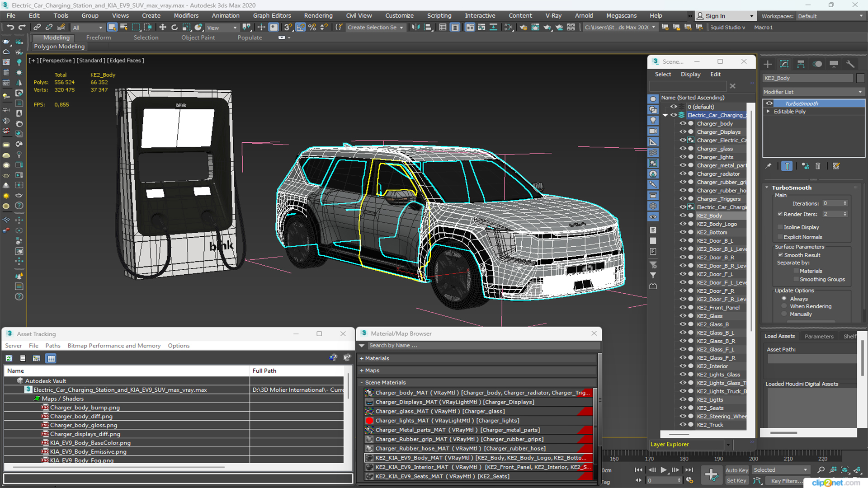Click Configure Modifier Sets icon
This screenshot has height=488, width=868.
[x=836, y=166]
